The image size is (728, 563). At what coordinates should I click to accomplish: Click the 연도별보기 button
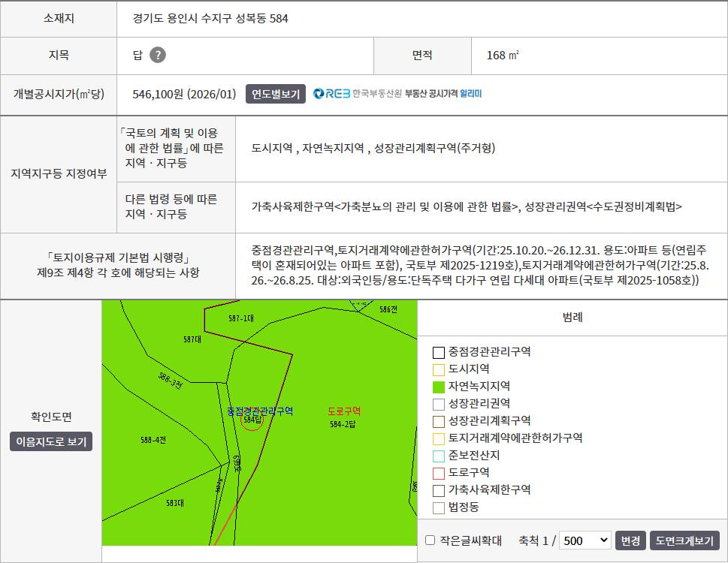coord(275,94)
